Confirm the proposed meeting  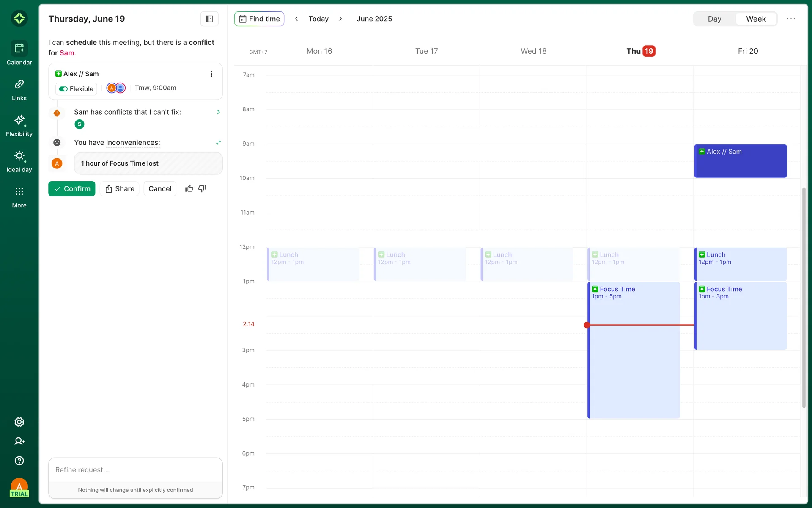(x=71, y=189)
